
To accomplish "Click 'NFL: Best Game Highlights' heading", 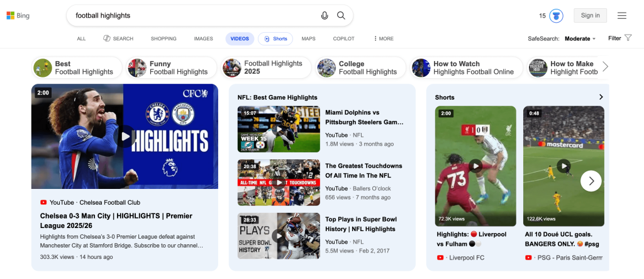I will [x=277, y=98].
